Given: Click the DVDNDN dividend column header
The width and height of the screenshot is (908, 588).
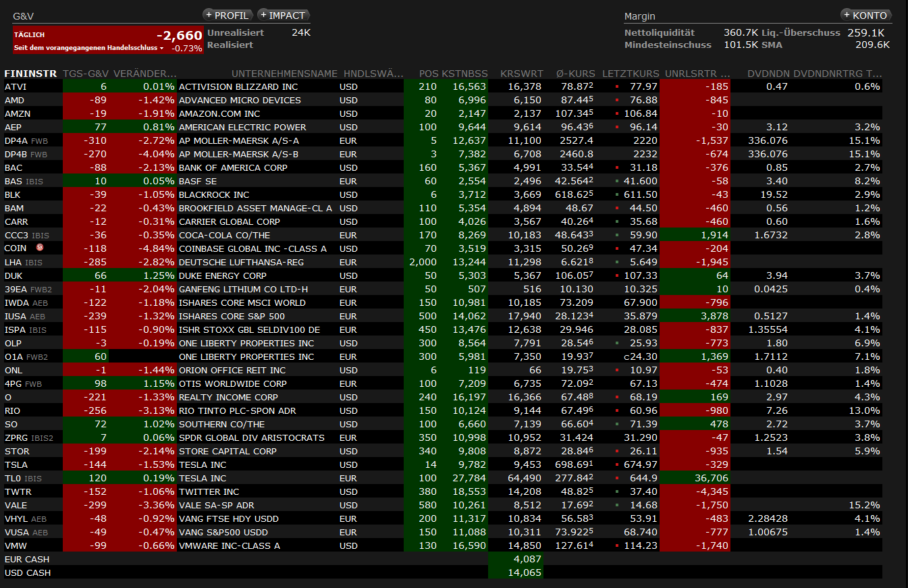Looking at the screenshot, I should click(768, 74).
